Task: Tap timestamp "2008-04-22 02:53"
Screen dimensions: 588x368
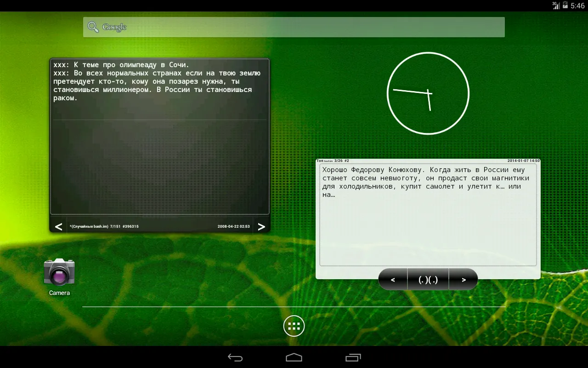Action: (234, 226)
